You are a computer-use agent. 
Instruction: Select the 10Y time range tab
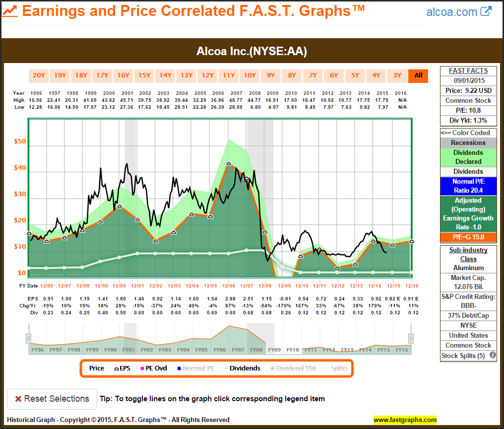click(250, 75)
